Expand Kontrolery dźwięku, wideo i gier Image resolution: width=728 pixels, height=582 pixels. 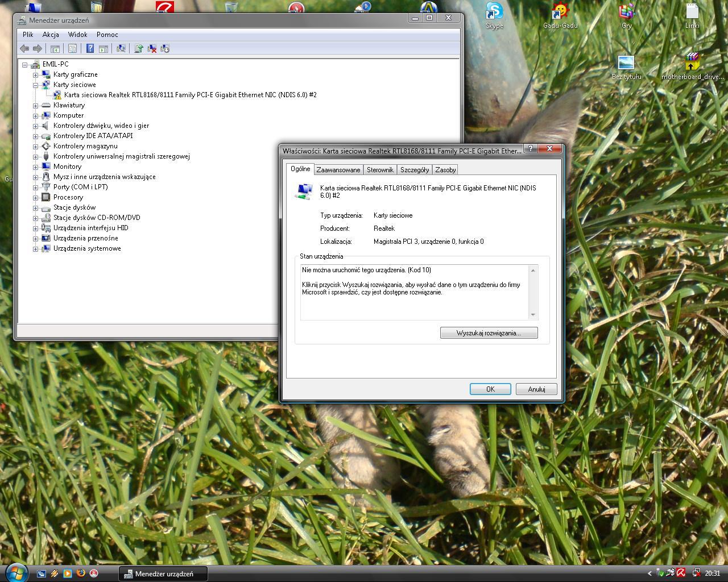coord(35,126)
